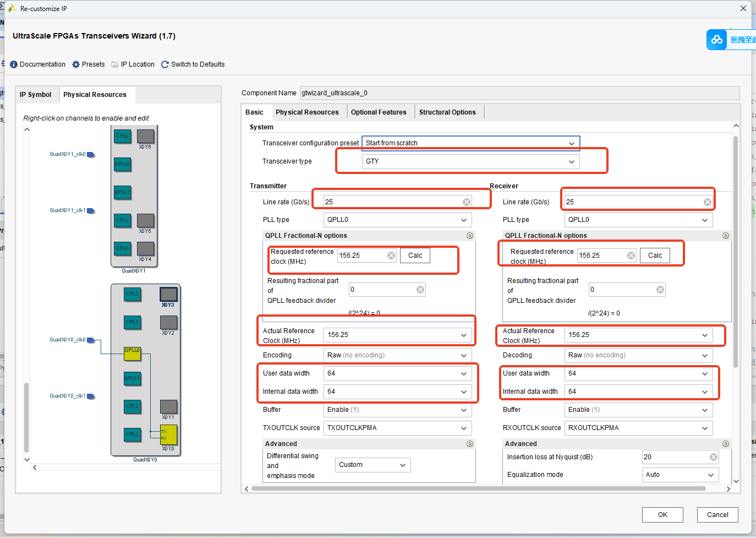Collapse Receiver QPLL Fractional-N options section
The image size is (756, 538).
pos(726,236)
